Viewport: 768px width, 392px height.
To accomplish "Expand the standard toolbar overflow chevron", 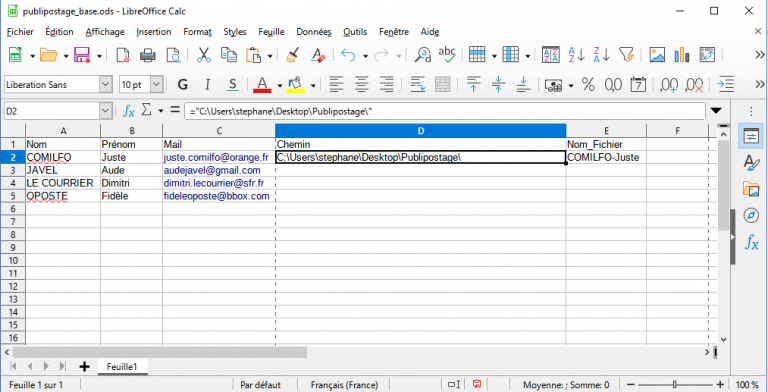I will click(760, 54).
